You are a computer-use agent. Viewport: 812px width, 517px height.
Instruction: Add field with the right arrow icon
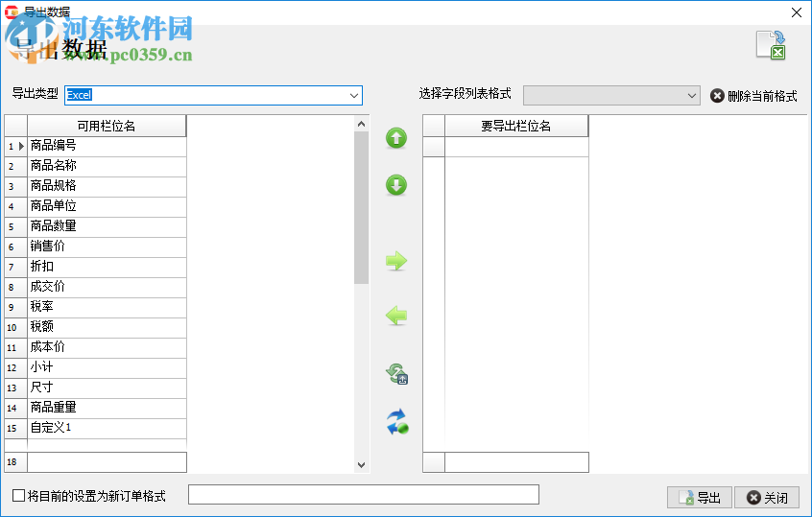click(396, 261)
